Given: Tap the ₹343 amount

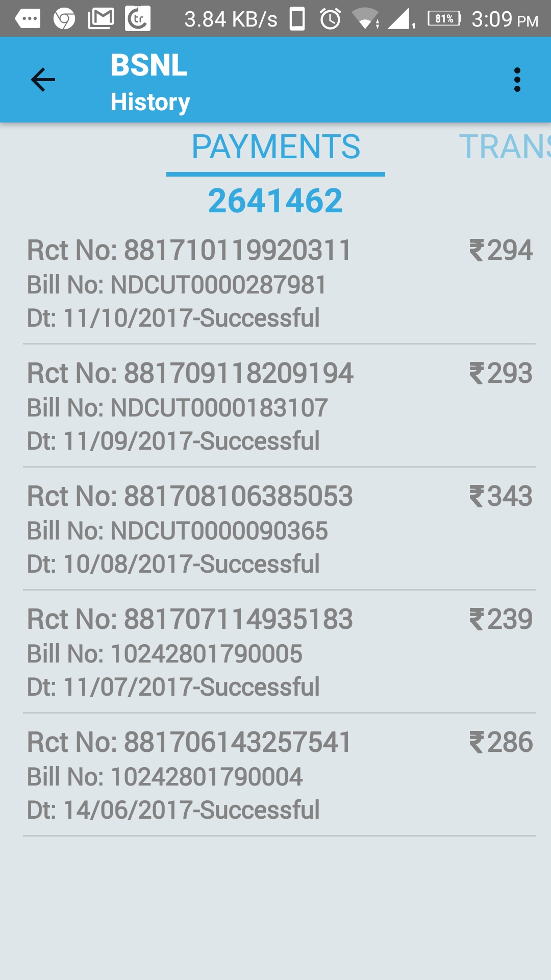Looking at the screenshot, I should [501, 497].
